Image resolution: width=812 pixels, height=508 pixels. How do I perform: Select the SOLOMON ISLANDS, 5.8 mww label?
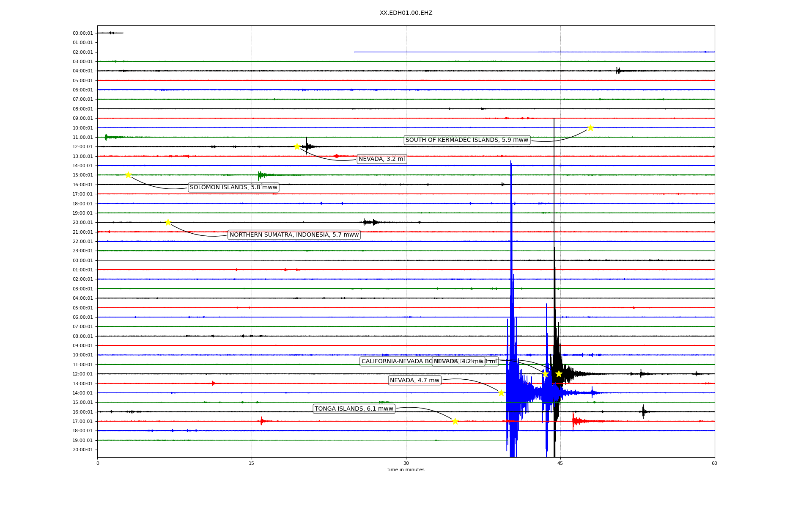click(233, 188)
